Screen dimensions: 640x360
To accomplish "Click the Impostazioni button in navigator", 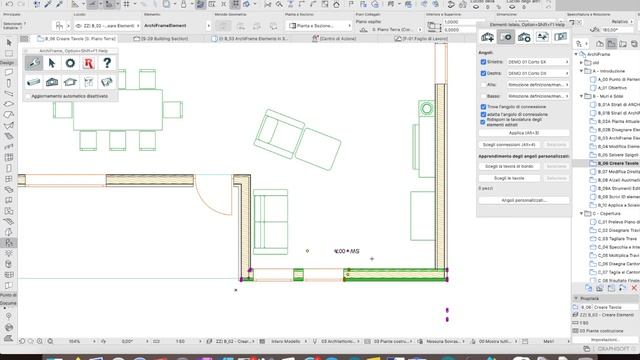I will click(605, 340).
